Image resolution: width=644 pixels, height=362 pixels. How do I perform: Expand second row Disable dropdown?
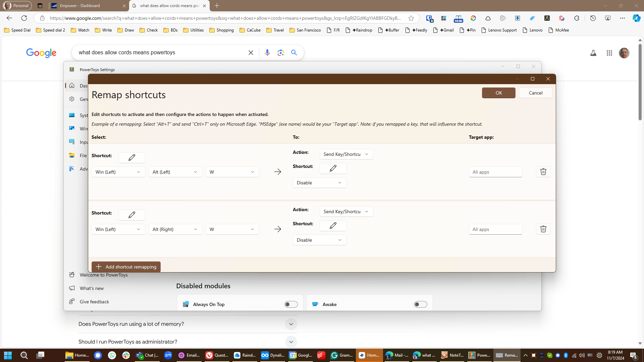click(x=319, y=240)
